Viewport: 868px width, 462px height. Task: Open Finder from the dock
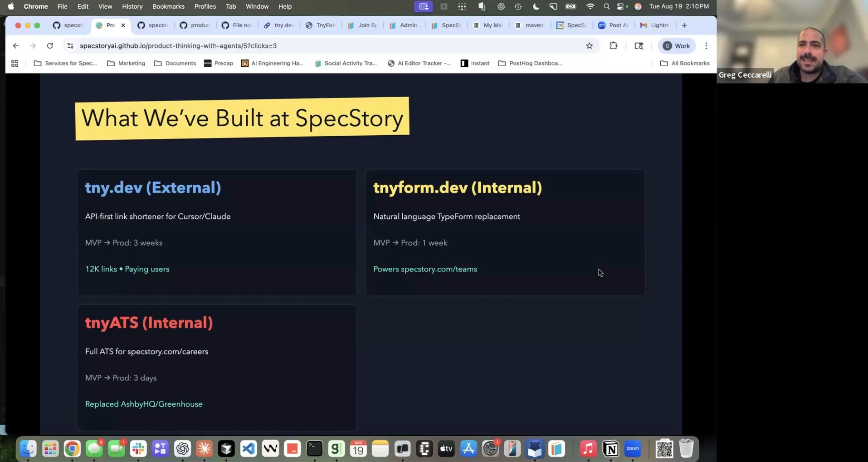(x=28, y=449)
